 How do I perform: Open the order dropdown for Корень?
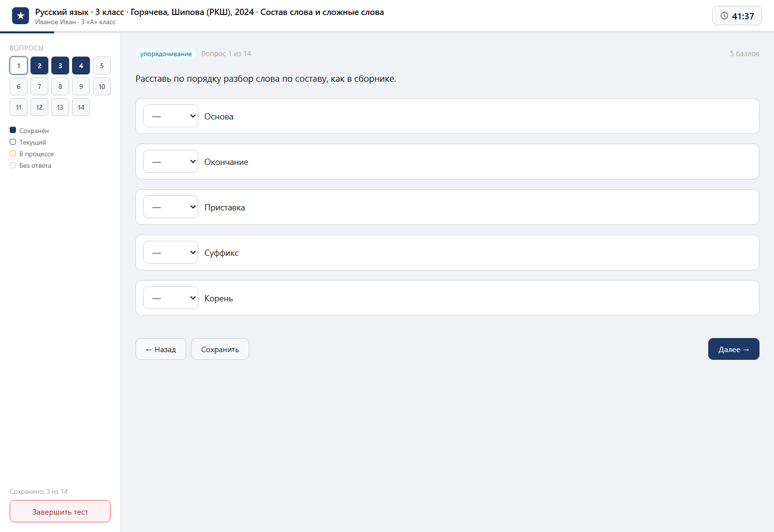(x=171, y=298)
